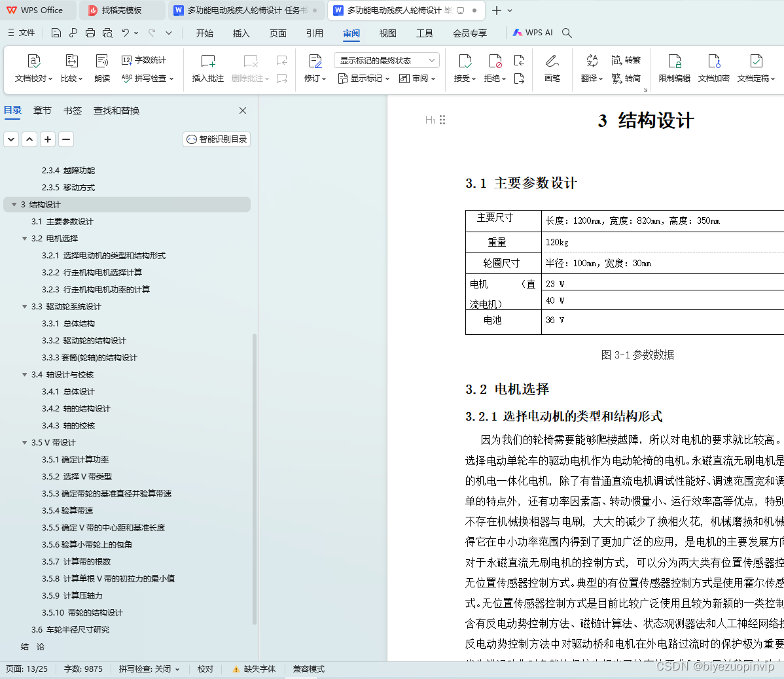Click the 文档加密 encrypt document icon
Screen dimensions: 784x679
(713, 68)
